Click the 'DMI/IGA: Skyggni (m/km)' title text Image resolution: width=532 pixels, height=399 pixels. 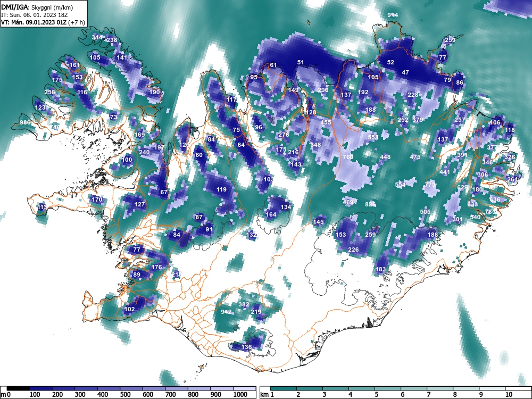coord(37,7)
